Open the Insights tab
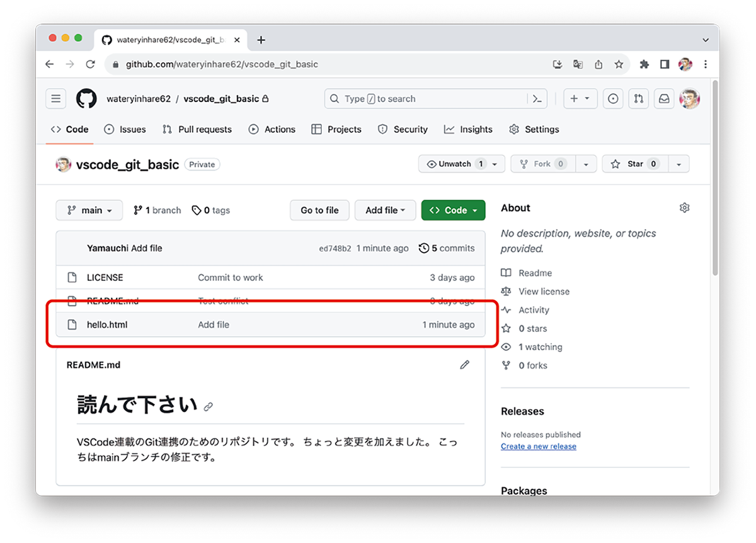Screen dimensions: 756x543 (x=469, y=129)
